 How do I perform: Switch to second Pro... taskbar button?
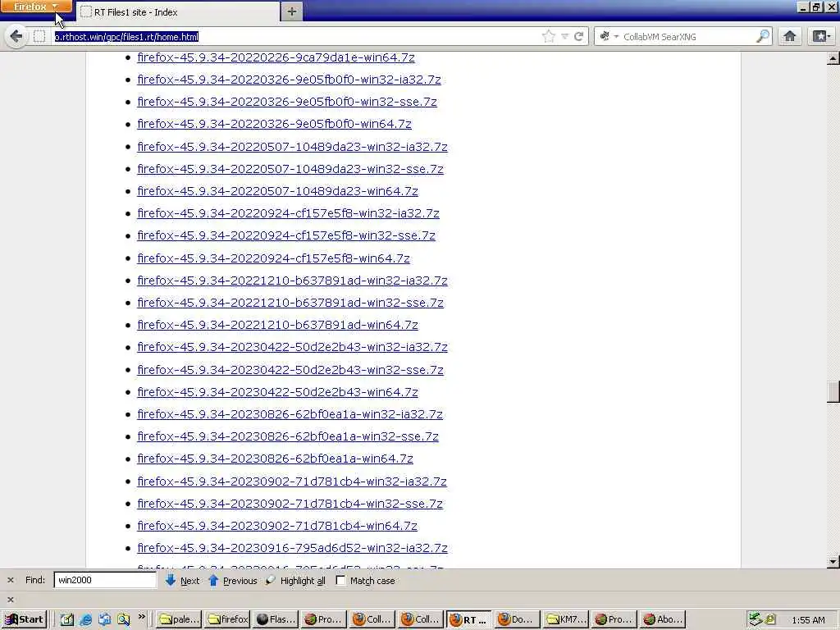click(x=614, y=619)
